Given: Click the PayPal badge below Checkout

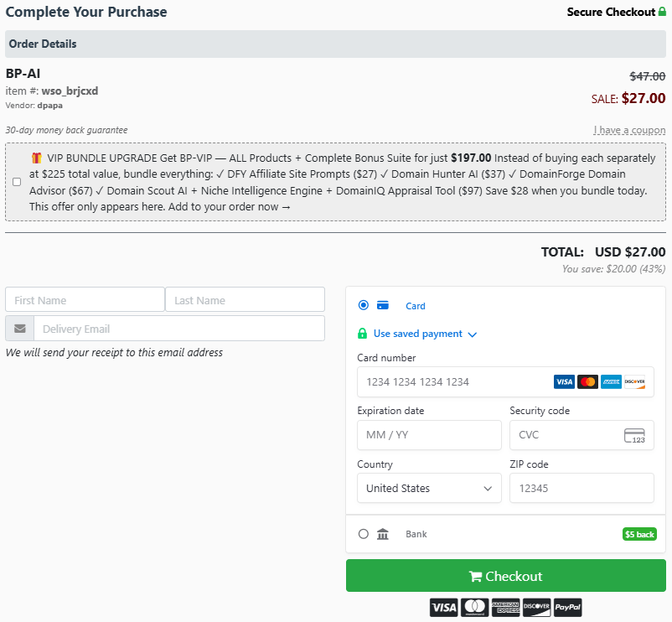Looking at the screenshot, I should tap(568, 608).
